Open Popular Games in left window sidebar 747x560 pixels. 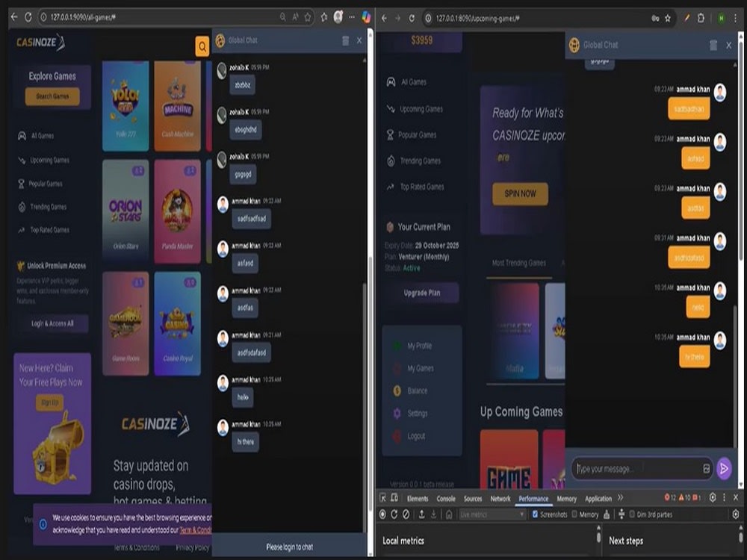[x=40, y=184]
